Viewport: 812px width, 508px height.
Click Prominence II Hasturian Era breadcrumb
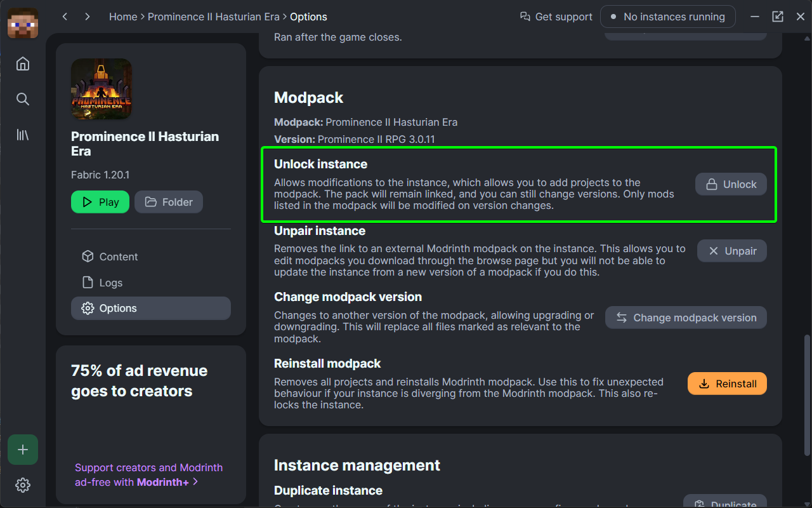click(214, 17)
